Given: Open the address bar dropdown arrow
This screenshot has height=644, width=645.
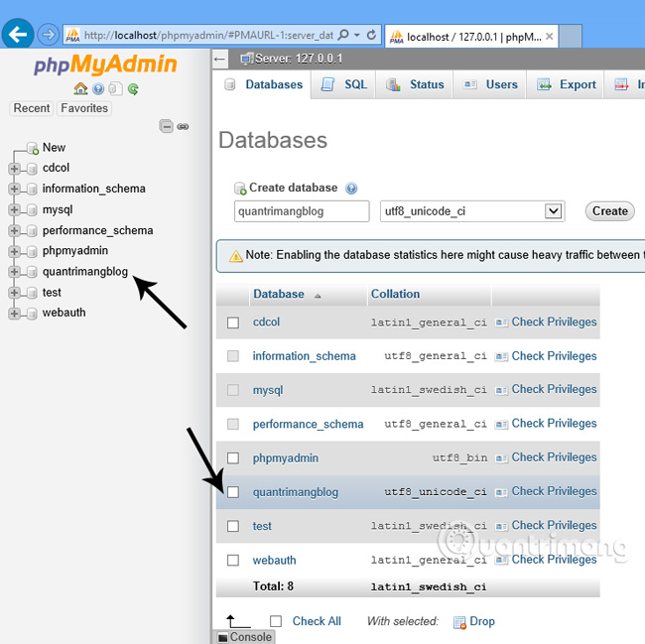Looking at the screenshot, I should [x=357, y=35].
